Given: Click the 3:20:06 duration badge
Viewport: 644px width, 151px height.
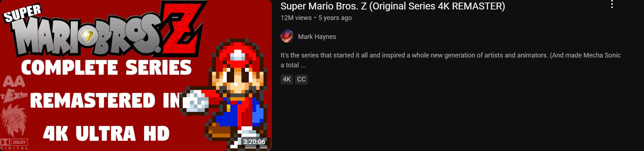Looking at the screenshot, I should 254,142.
